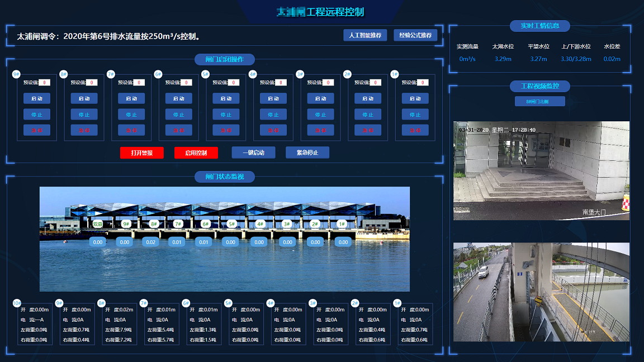The width and height of the screenshot is (644, 362).
Task: Expand the 工程视频监控 section header
Action: 539,86
